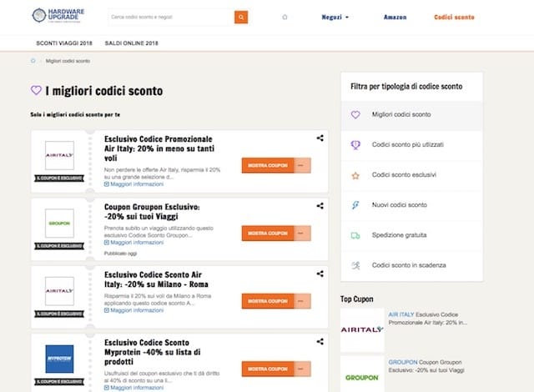Click the coupon search input field
Screen dimensions: 534x392
click(170, 17)
